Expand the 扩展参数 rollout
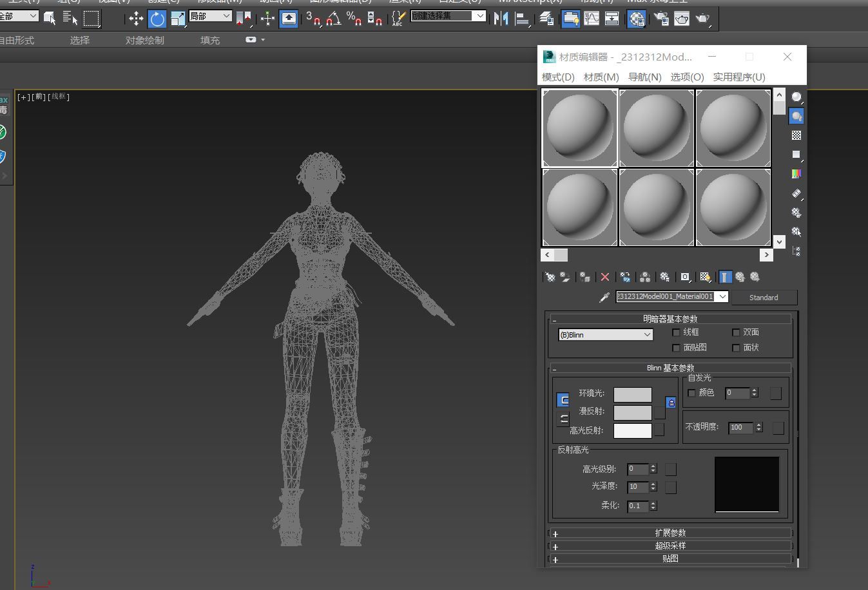Image resolution: width=868 pixels, height=590 pixels. 670,533
